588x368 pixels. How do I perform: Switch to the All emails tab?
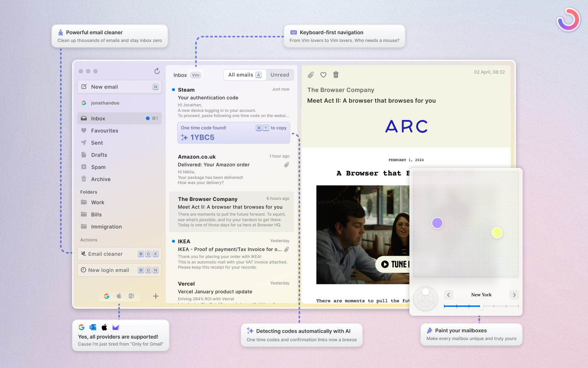[x=245, y=75]
